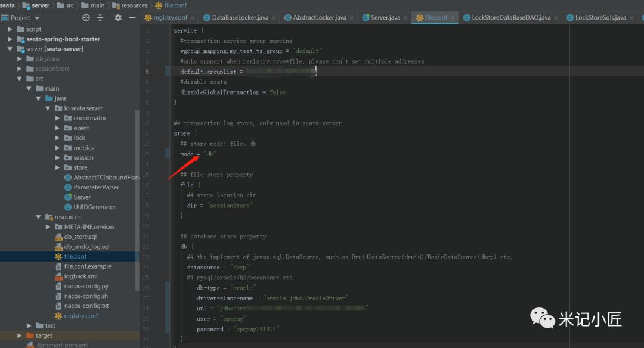Place cursor on the mode = "db" line
The image size is (644, 348).
point(198,154)
